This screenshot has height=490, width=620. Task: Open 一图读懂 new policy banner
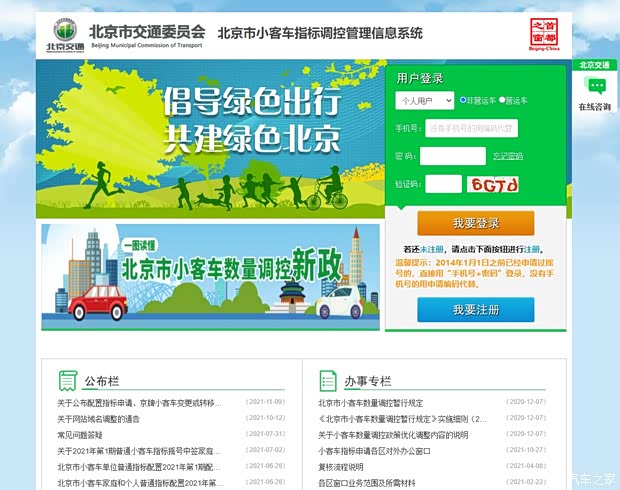click(x=210, y=277)
